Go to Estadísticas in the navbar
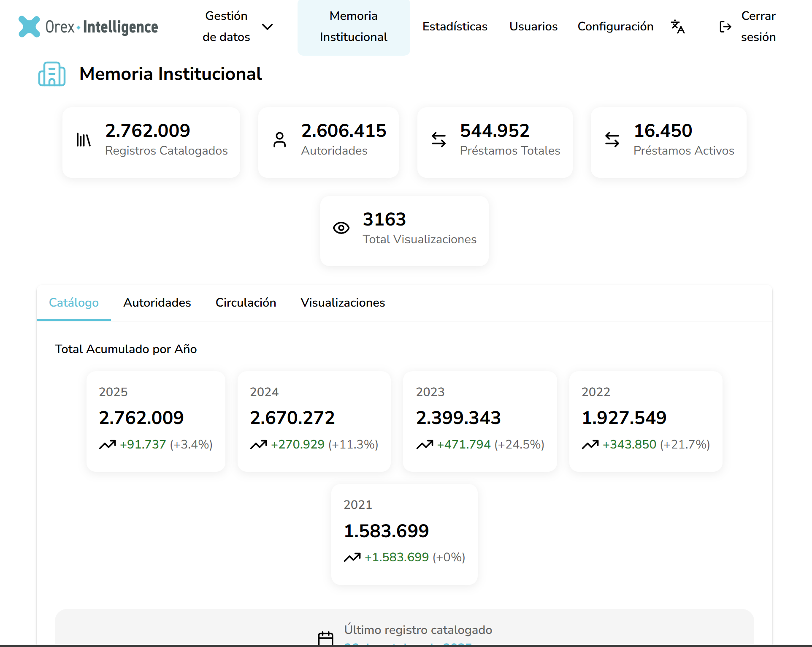Viewport: 812px width, 647px height. tap(455, 27)
